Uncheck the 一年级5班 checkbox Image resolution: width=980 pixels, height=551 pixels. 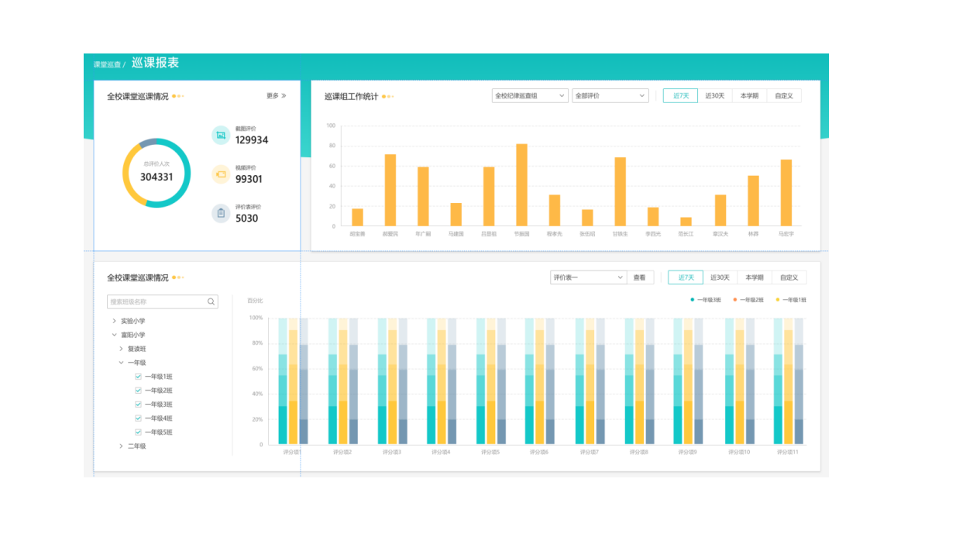[139, 432]
